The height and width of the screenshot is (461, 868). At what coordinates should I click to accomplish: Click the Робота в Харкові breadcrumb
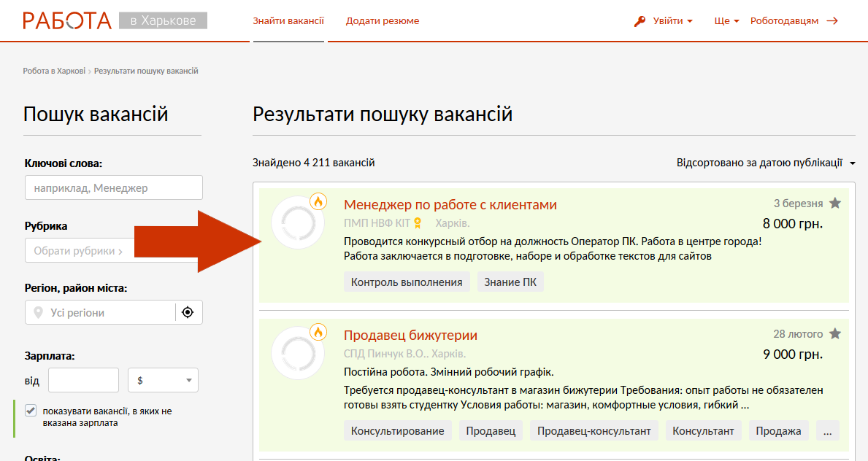tap(54, 71)
